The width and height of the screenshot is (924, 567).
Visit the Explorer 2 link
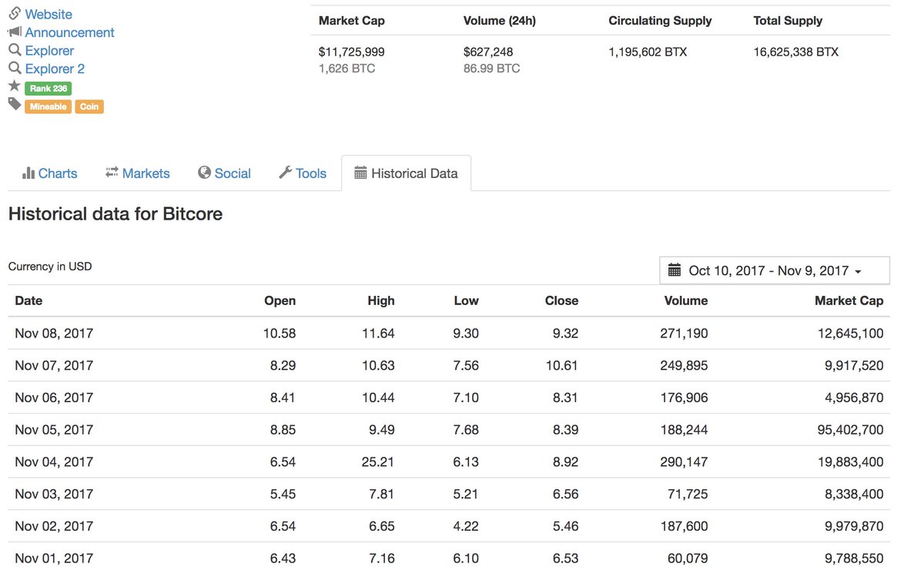55,69
